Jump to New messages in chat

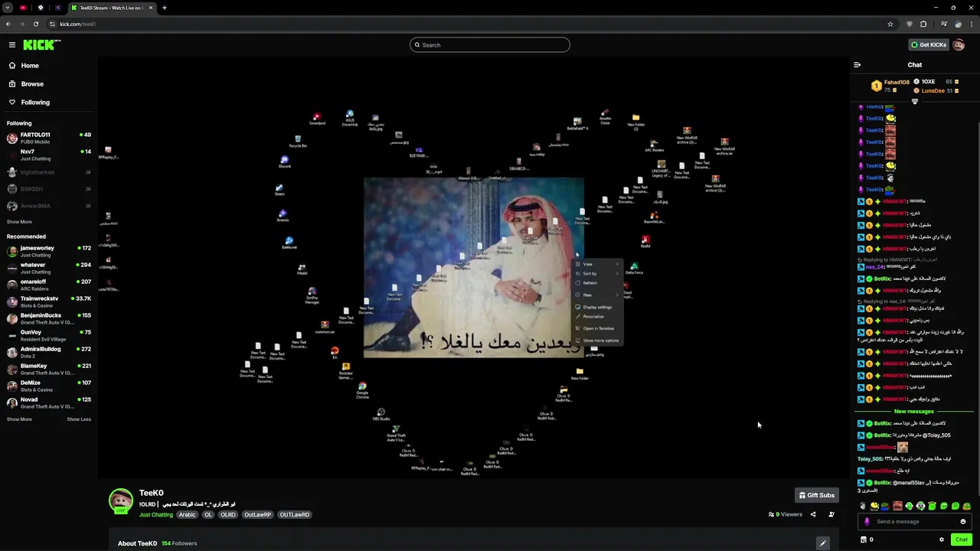(914, 412)
